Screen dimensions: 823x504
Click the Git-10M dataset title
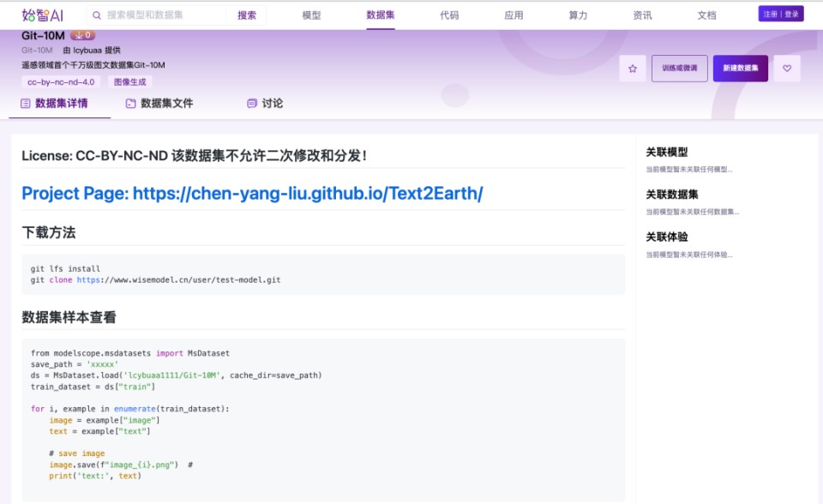(43, 36)
